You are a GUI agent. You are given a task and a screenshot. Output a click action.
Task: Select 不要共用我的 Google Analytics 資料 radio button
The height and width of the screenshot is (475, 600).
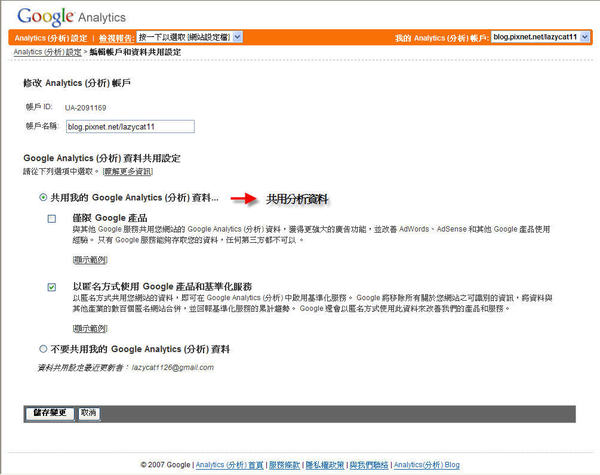43,349
